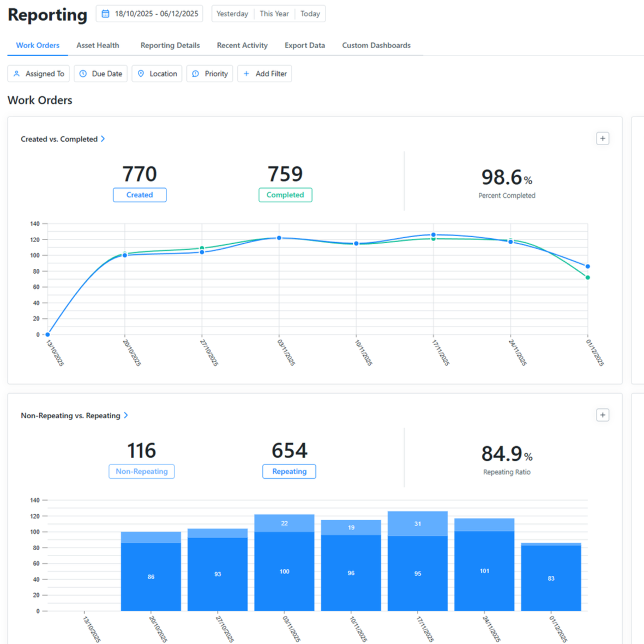
Task: Expand the Non-Repeating vs. Repeating report chevron
Action: 126,416
